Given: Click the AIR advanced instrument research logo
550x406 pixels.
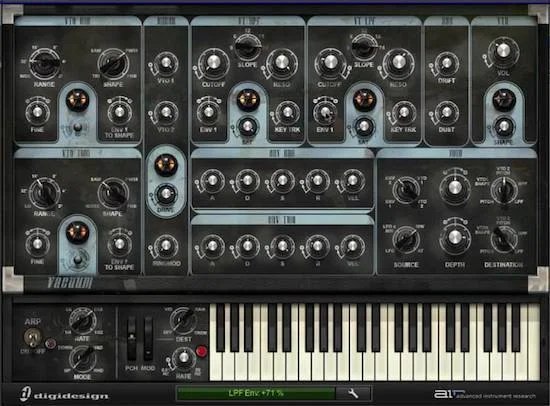Looking at the screenshot, I should point(485,394).
